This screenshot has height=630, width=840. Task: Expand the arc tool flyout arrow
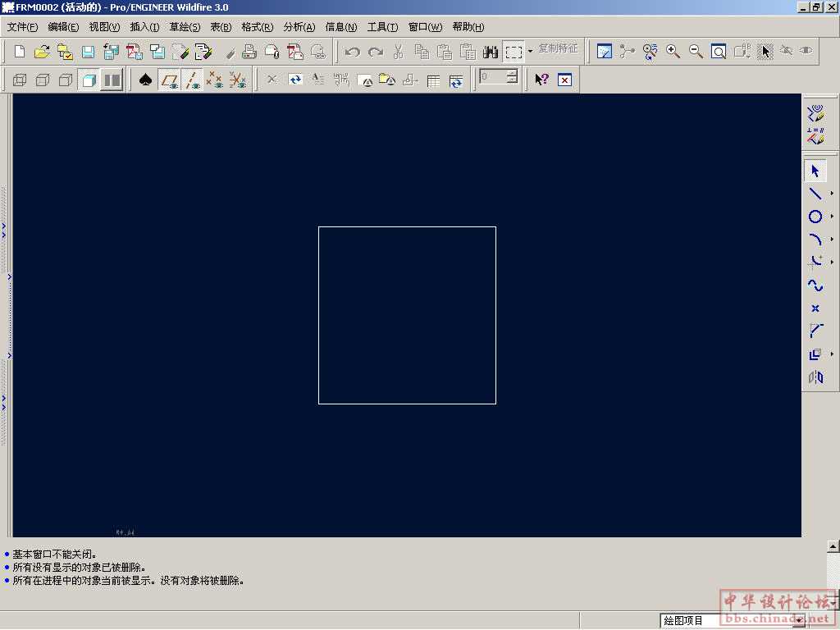click(832, 240)
